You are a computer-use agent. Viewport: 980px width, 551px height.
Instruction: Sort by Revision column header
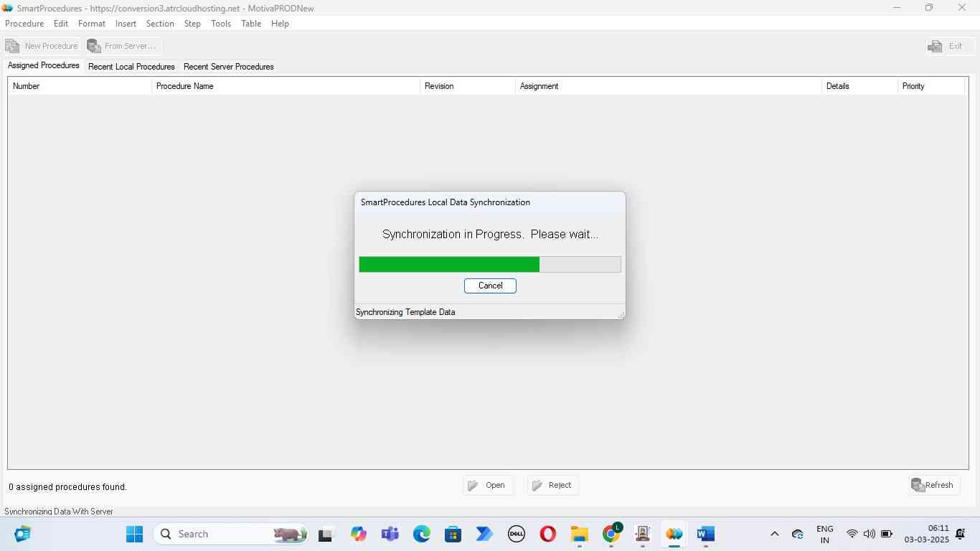pyautogui.click(x=467, y=86)
